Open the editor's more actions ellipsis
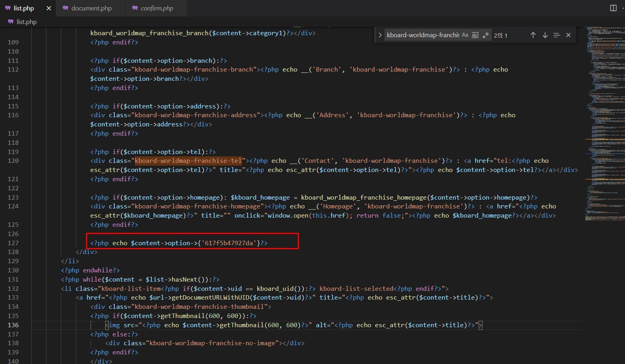This screenshot has height=364, width=625. (623, 8)
